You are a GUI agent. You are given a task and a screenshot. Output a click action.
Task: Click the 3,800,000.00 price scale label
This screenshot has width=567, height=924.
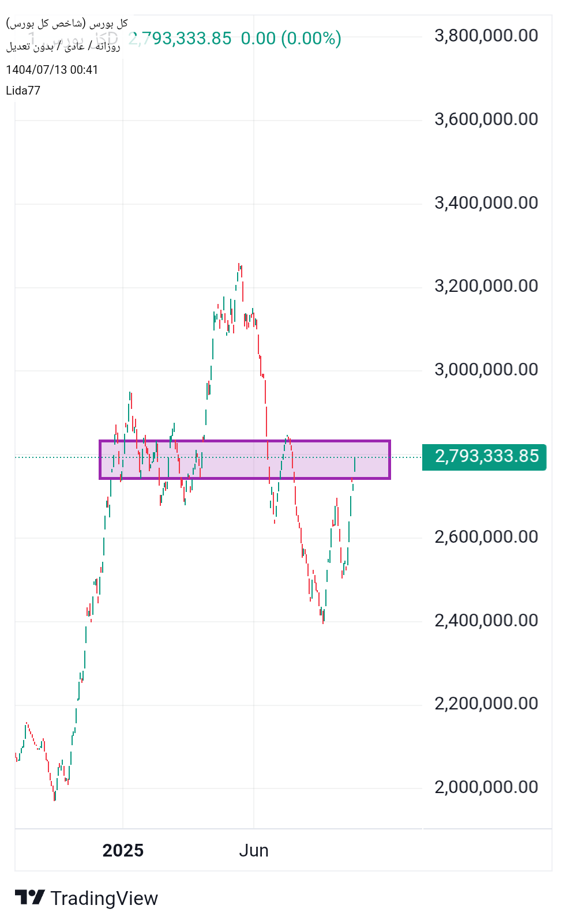[x=486, y=36]
